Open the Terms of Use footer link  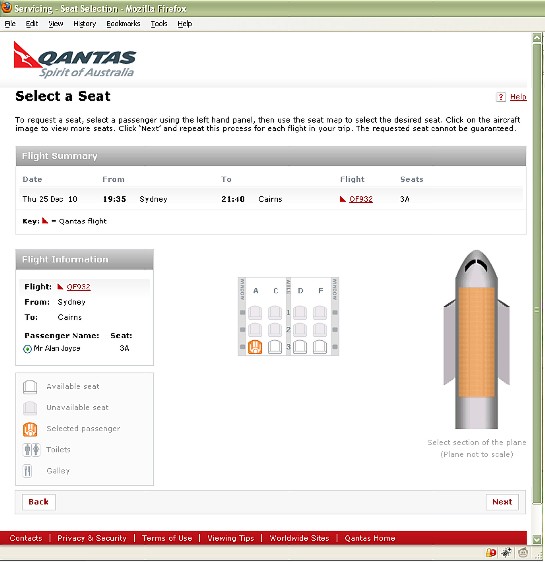click(x=167, y=538)
